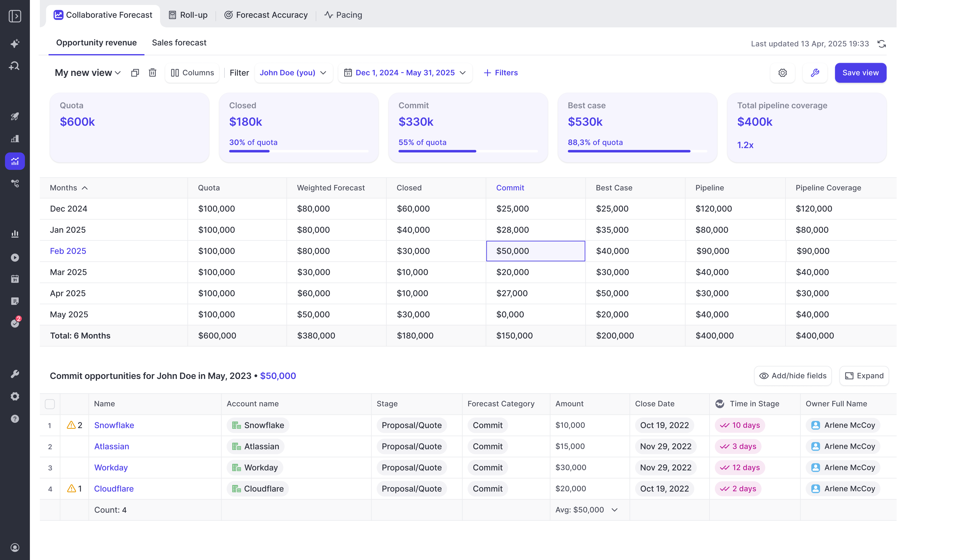Toggle the sidebar panel icon
The width and height of the screenshot is (962, 560).
pyautogui.click(x=15, y=16)
